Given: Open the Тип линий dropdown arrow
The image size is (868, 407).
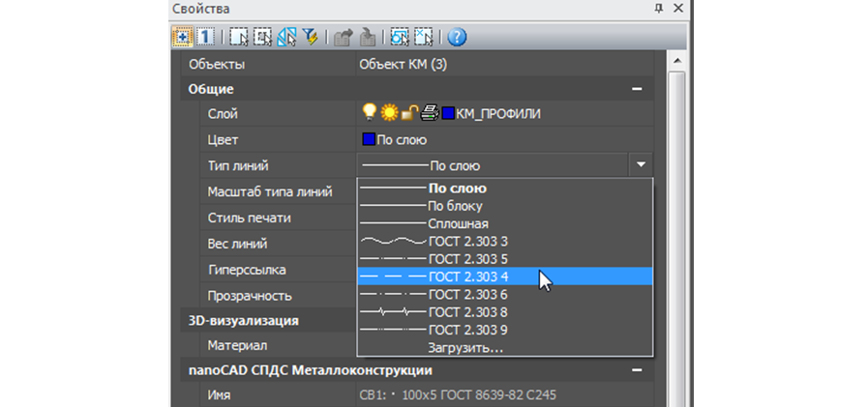Looking at the screenshot, I should (641, 164).
